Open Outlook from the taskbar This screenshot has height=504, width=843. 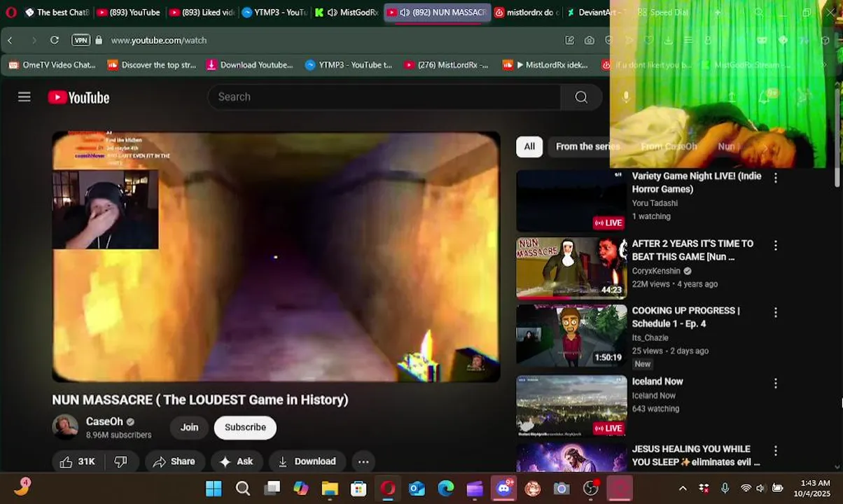pos(417,488)
